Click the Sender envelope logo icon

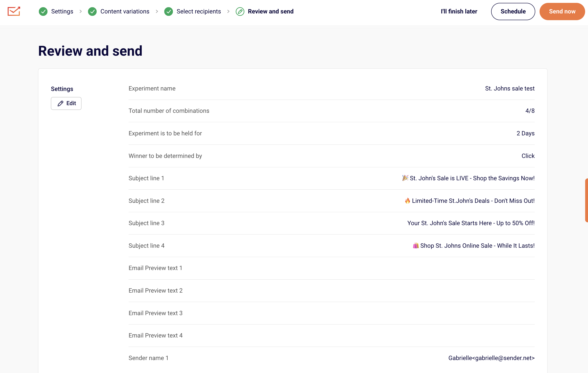tap(14, 11)
